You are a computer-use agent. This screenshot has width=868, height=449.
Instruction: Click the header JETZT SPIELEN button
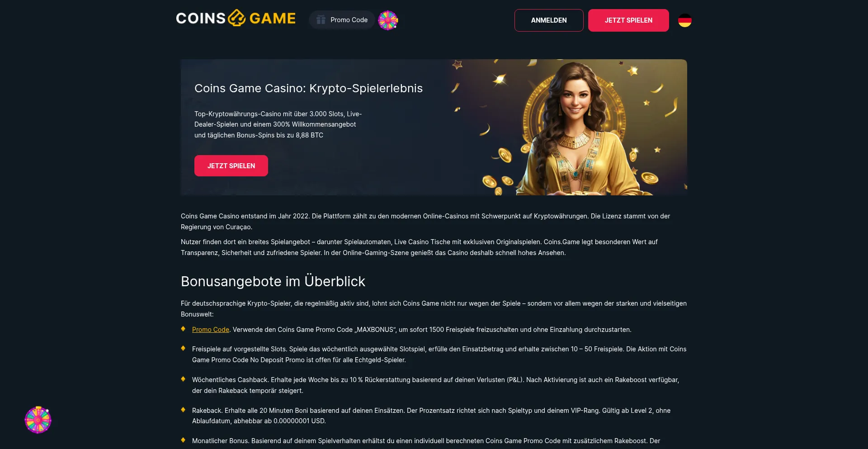pyautogui.click(x=628, y=20)
